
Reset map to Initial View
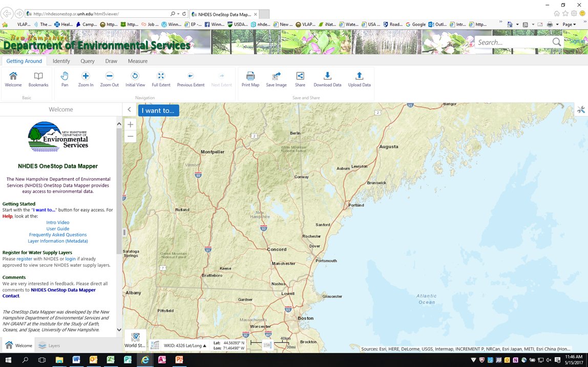135,79
